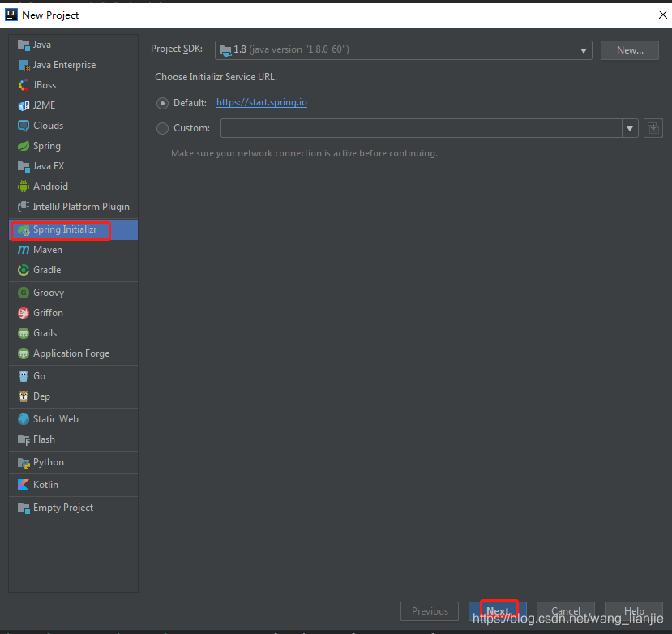
Task: Expand the custom URL dropdown arrow
Action: pos(630,127)
